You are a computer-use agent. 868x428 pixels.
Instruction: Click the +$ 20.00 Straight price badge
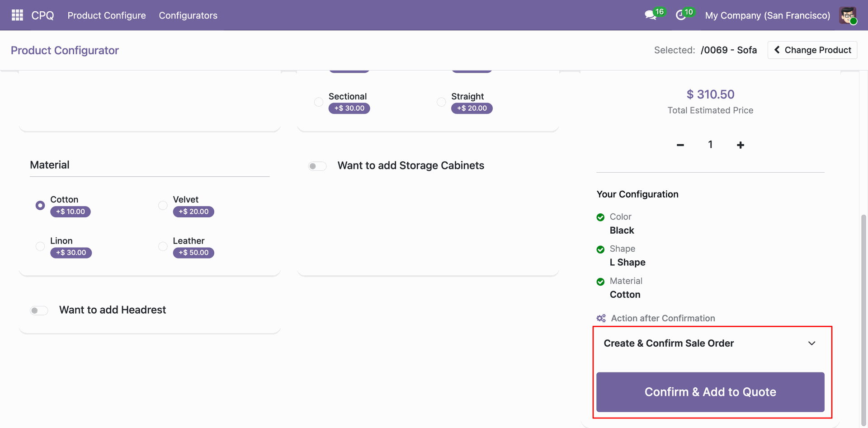pos(472,108)
